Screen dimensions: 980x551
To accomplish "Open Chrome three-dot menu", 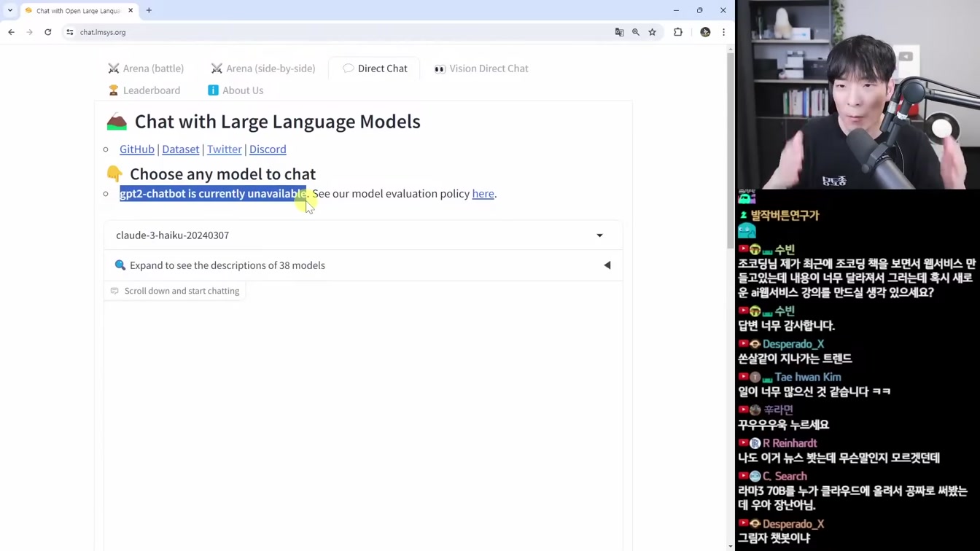I will point(723,32).
